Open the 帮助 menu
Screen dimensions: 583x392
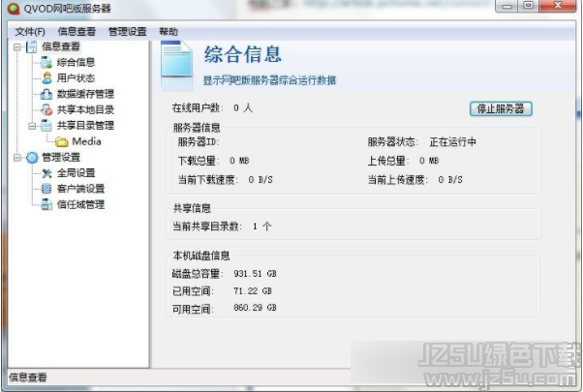coord(169,32)
